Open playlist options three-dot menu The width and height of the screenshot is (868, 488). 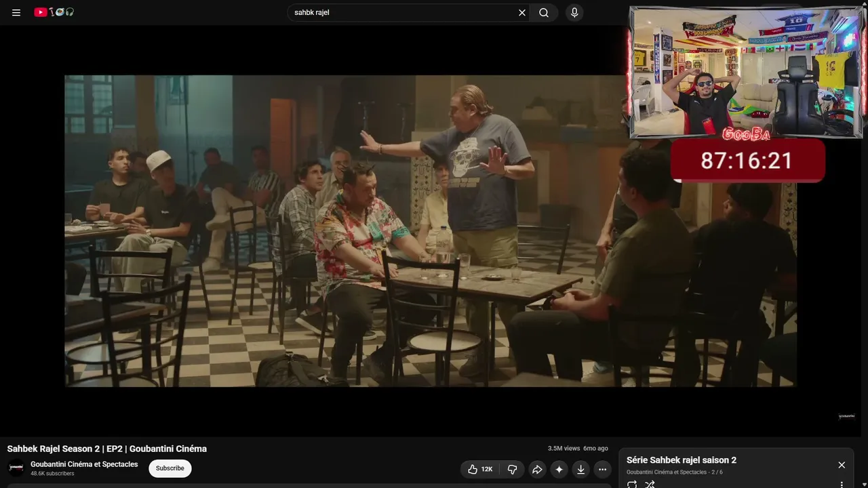842,484
